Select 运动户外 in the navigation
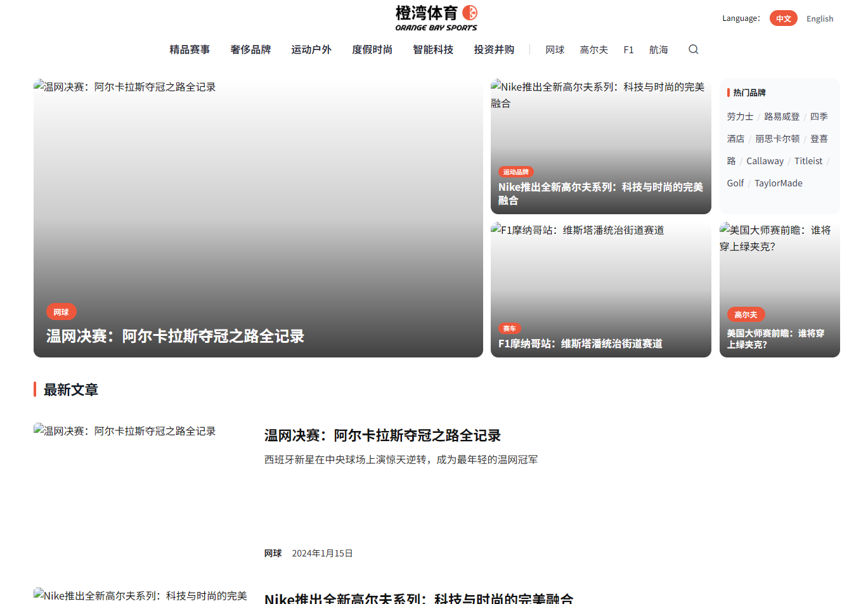The height and width of the screenshot is (604, 868). pyautogui.click(x=311, y=49)
